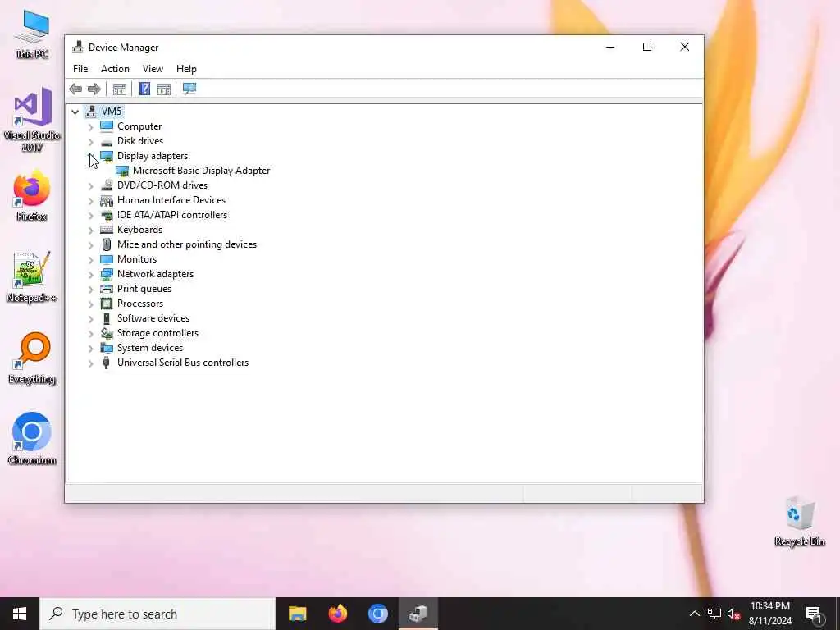Show hidden system tray icons

[x=694, y=614]
